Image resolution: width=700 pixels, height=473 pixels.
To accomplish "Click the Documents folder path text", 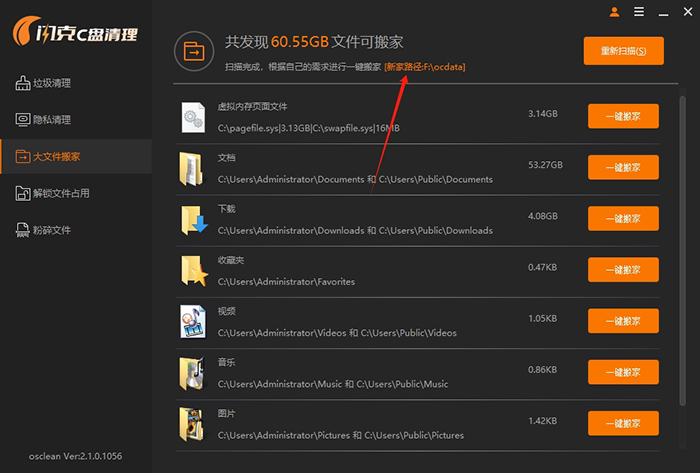I will tap(355, 179).
